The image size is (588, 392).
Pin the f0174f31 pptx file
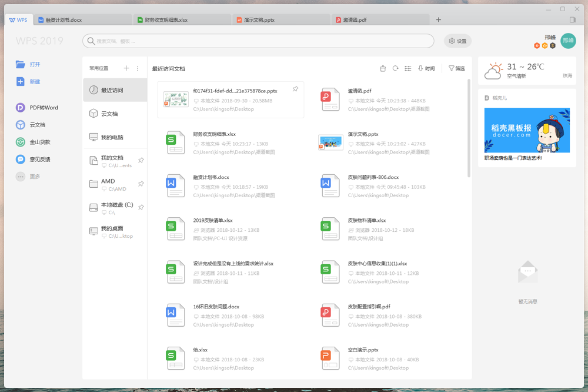click(x=296, y=89)
